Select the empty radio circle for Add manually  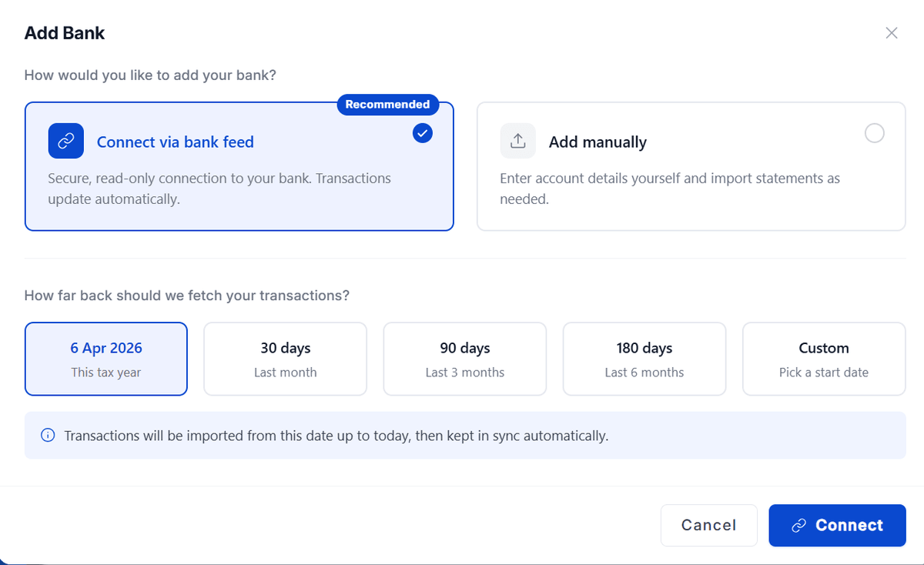coord(875,133)
